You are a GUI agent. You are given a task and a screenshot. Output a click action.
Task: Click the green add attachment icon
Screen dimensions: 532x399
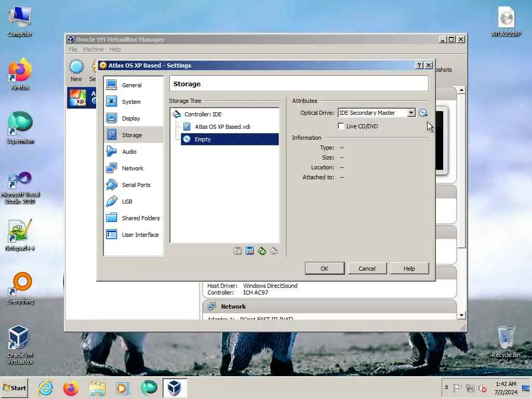(x=262, y=251)
